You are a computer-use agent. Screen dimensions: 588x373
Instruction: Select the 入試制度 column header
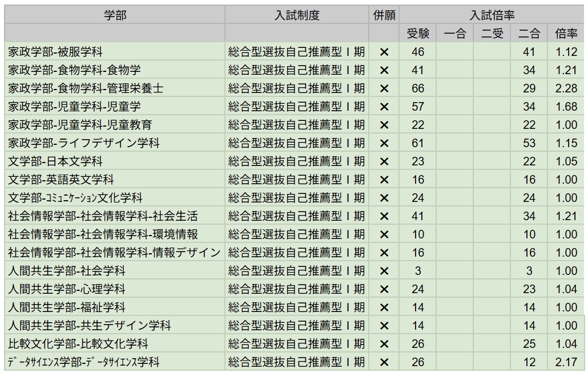pos(296,15)
